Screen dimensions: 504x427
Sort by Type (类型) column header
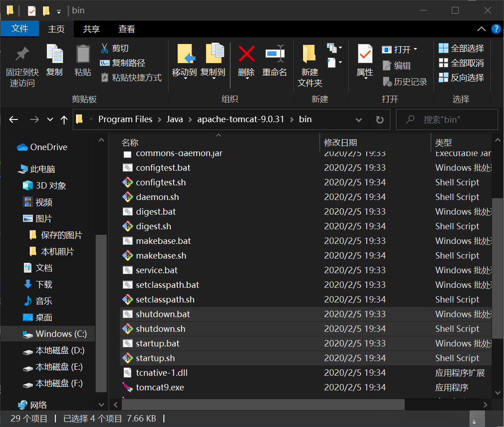[443, 142]
